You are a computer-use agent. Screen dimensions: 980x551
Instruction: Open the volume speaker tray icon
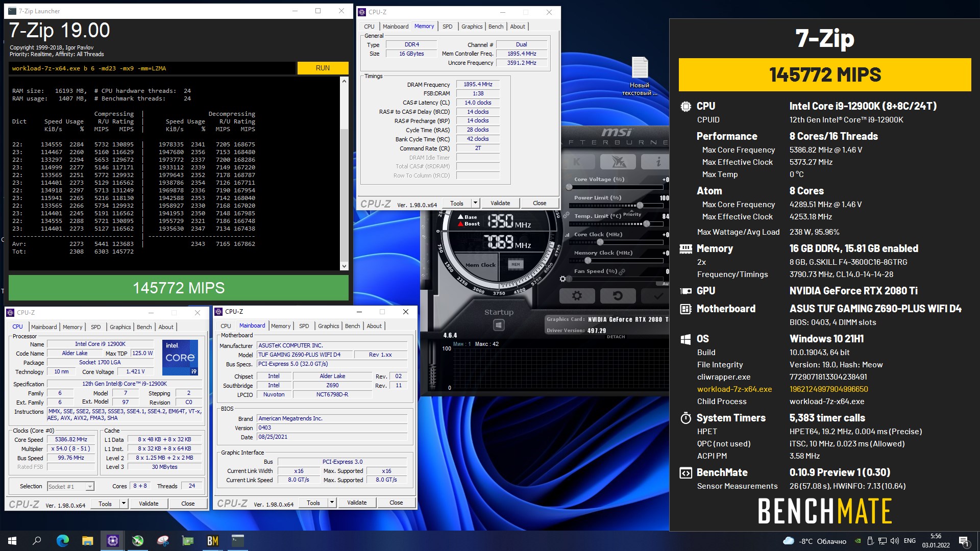pyautogui.click(x=894, y=541)
